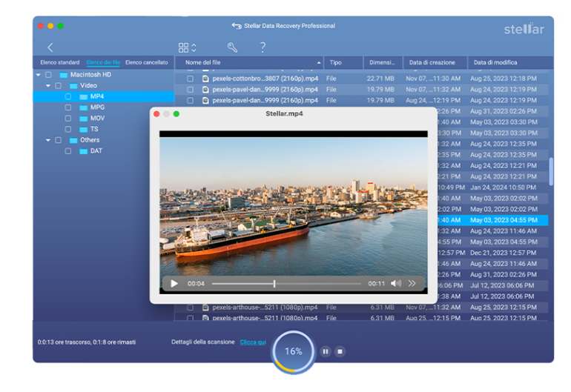Collapse the Macintosh HD tree node
The width and height of the screenshot is (571, 392).
[x=39, y=75]
